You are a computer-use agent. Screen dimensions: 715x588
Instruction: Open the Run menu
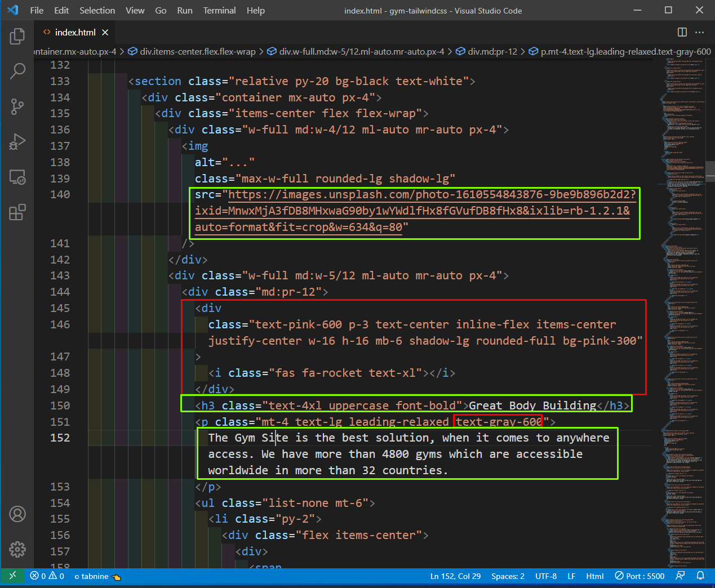pyautogui.click(x=185, y=10)
